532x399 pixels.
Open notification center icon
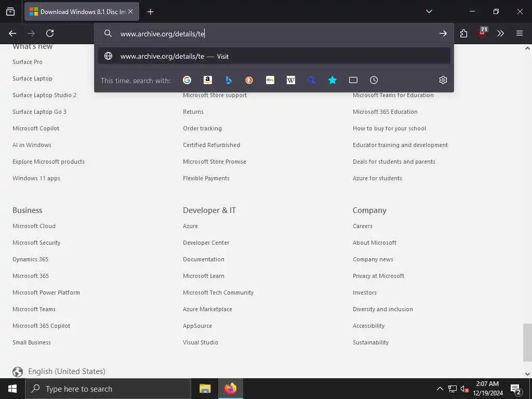[x=516, y=389]
